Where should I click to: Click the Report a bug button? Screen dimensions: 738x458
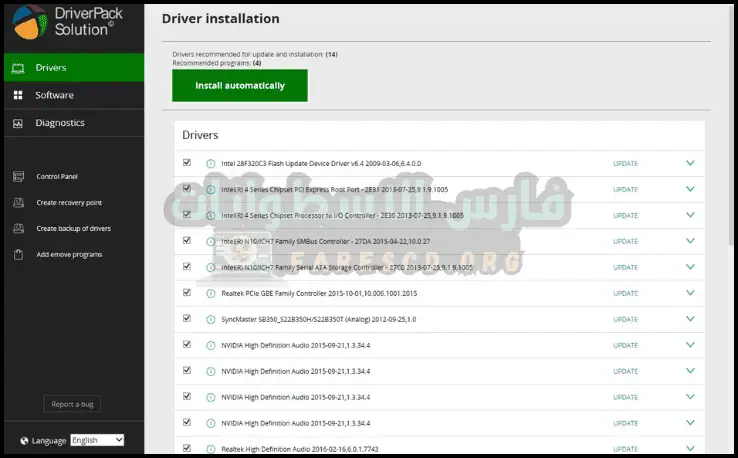point(72,404)
